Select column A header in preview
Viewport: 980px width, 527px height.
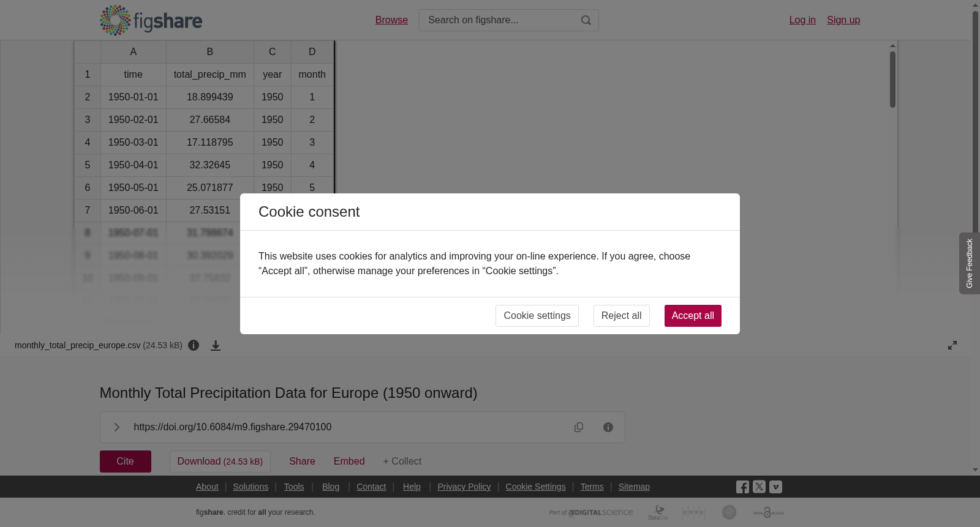tap(134, 52)
